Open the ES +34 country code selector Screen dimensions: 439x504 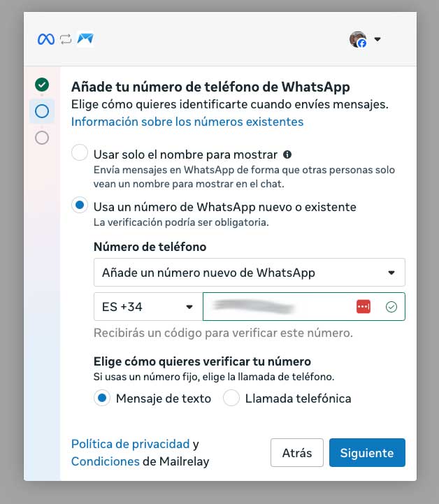coord(148,307)
